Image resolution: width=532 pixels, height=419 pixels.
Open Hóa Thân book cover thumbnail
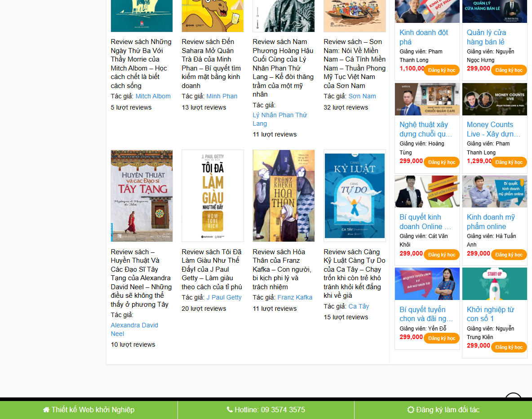click(x=284, y=196)
